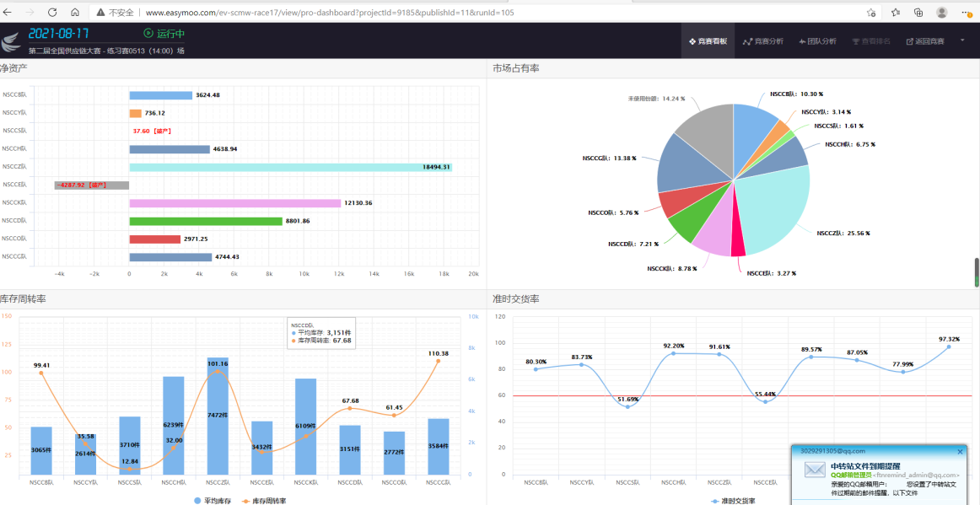Select the 竞赛看板 tab

click(708, 41)
